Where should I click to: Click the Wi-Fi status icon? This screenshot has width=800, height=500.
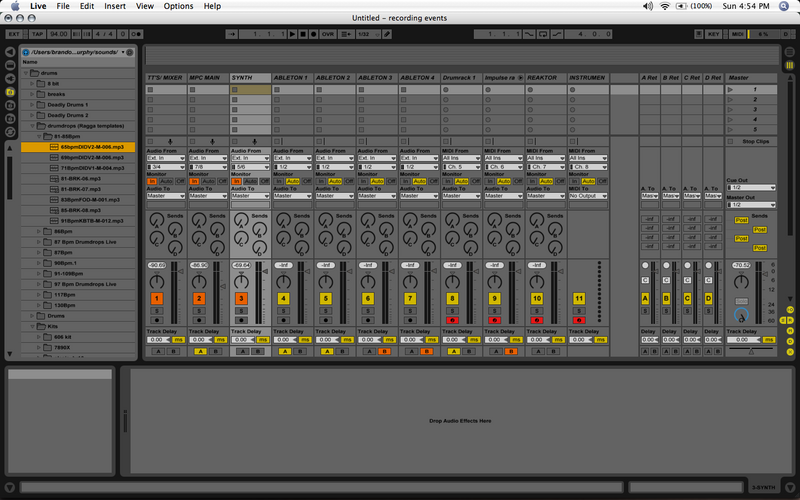coord(665,6)
